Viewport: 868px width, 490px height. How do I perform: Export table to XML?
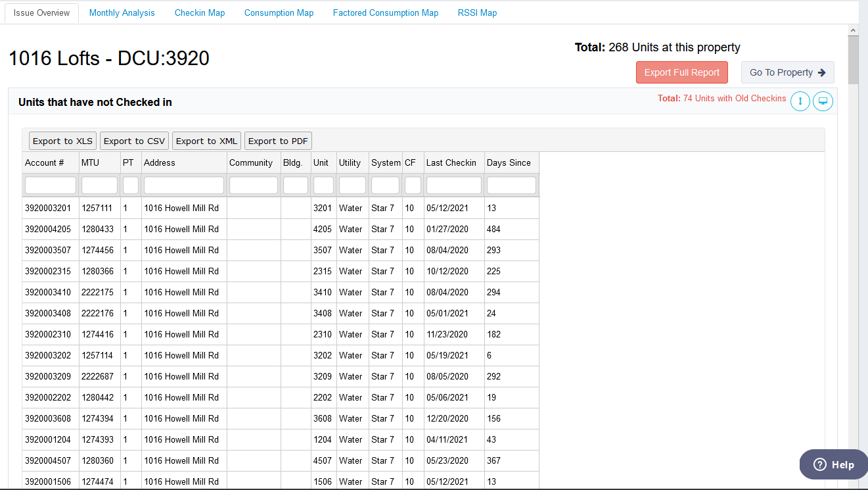(x=206, y=141)
